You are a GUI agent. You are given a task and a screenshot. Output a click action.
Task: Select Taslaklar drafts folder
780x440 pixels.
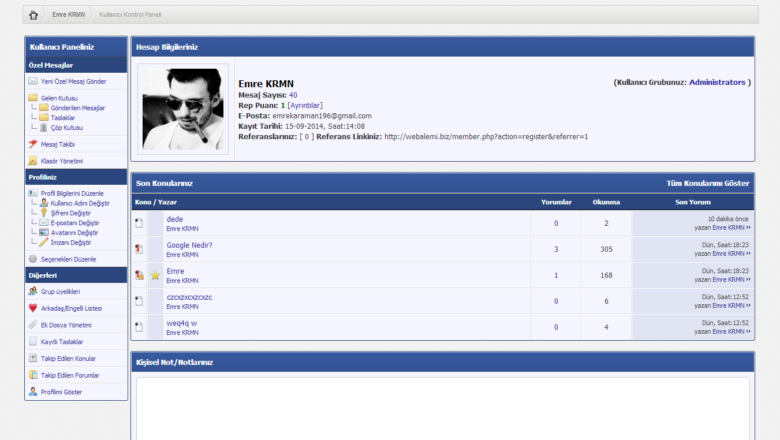coord(62,117)
